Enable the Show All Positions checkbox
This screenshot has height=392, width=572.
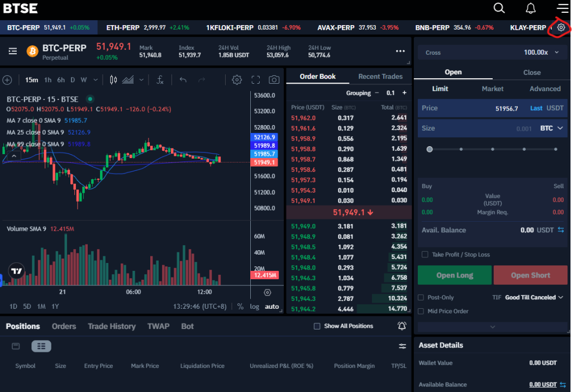point(317,326)
